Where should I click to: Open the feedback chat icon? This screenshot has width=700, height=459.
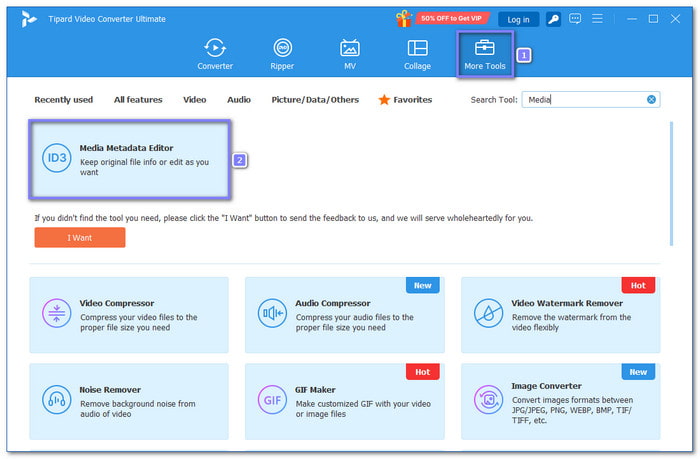point(575,19)
